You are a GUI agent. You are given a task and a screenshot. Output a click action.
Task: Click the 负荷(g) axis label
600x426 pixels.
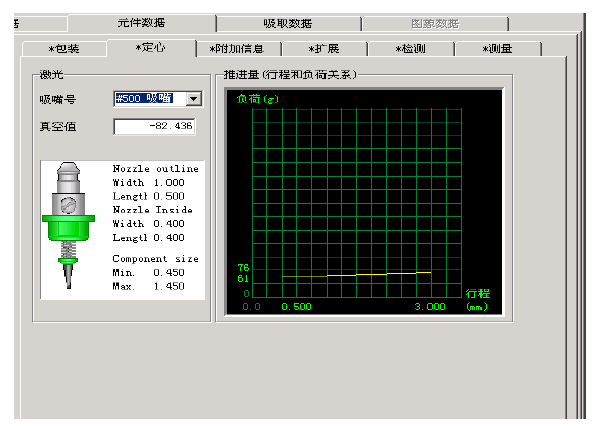[x=258, y=99]
